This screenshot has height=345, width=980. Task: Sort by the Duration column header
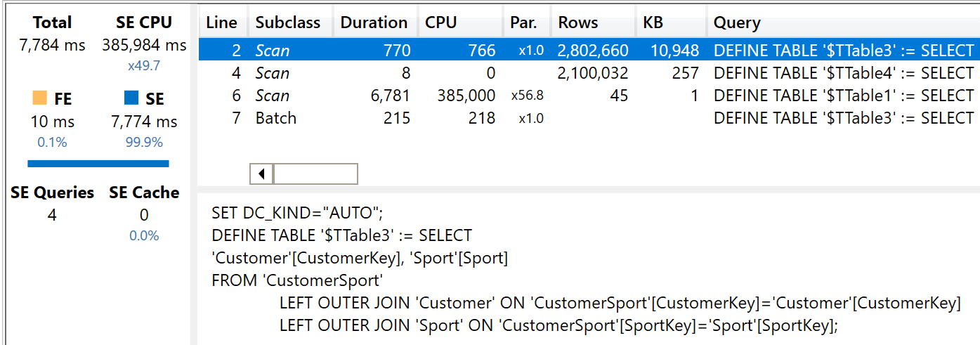coord(375,22)
